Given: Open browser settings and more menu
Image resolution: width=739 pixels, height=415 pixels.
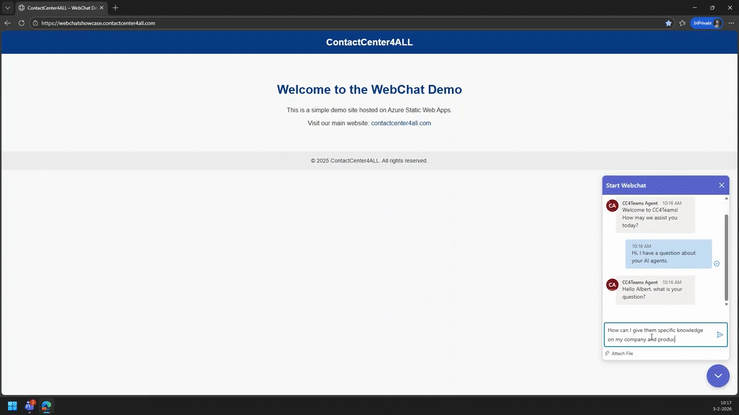Looking at the screenshot, I should 731,23.
